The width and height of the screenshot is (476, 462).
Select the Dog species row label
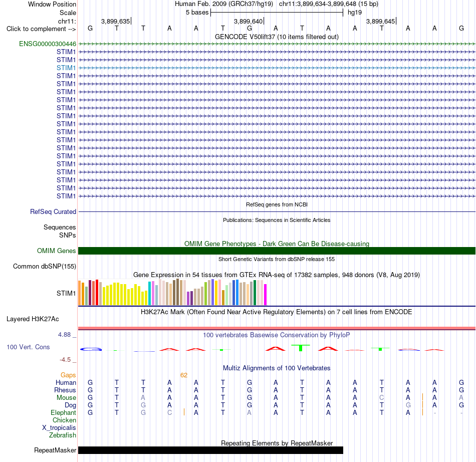point(71,405)
